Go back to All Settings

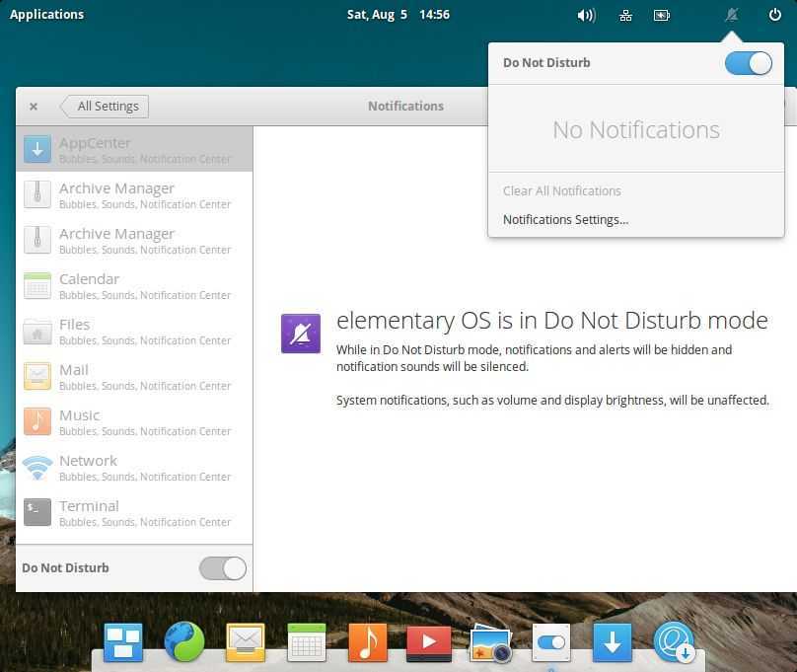tap(106, 107)
